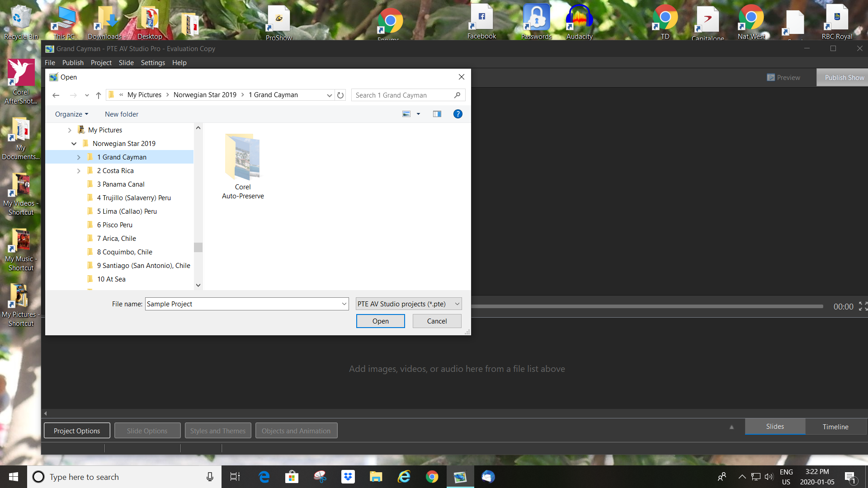This screenshot has width=868, height=488.
Task: Toggle the preview pane icon
Action: click(x=437, y=114)
